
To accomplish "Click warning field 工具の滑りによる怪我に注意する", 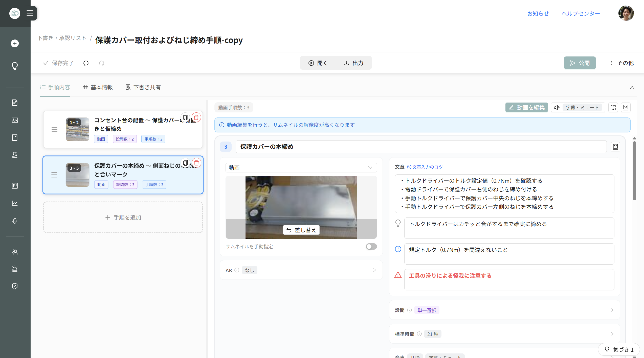I will [x=509, y=280].
